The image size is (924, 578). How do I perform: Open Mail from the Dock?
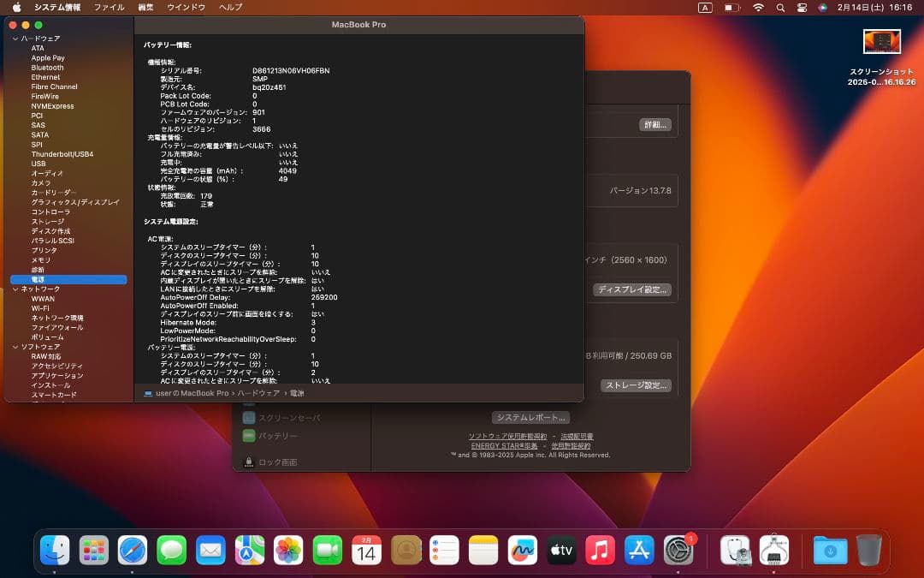click(210, 551)
